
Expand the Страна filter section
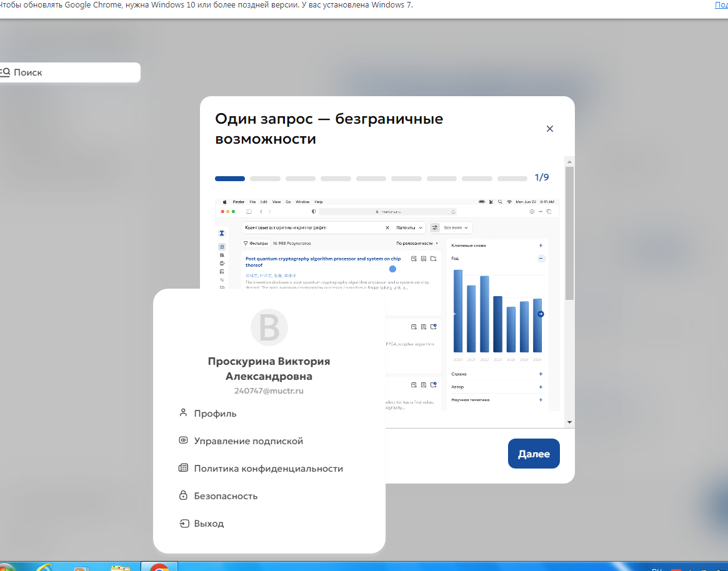(541, 373)
